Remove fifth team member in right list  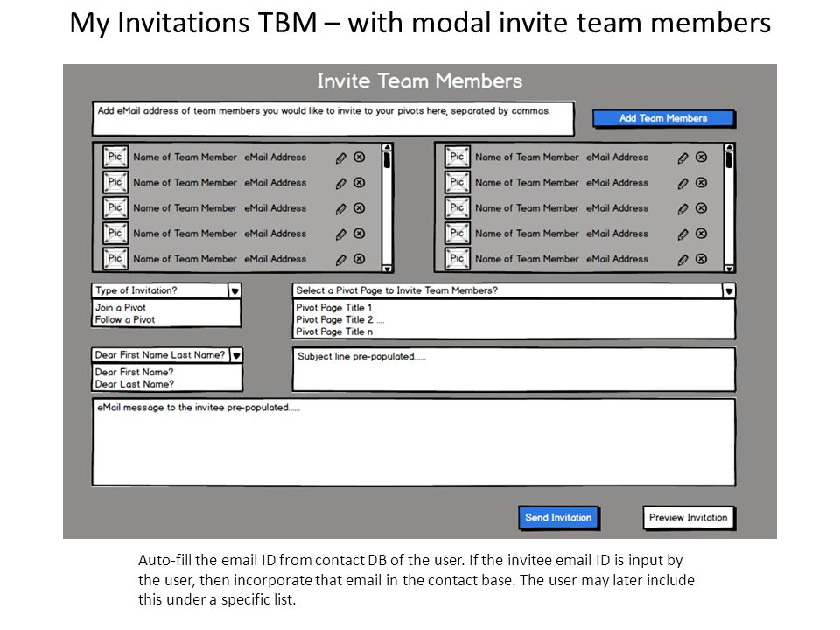tap(701, 259)
